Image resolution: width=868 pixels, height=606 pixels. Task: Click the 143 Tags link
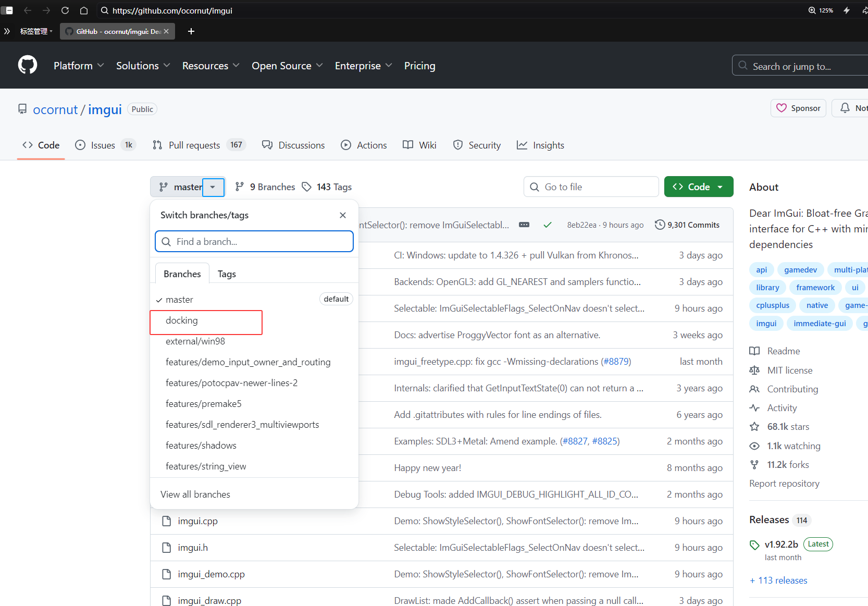(x=327, y=187)
